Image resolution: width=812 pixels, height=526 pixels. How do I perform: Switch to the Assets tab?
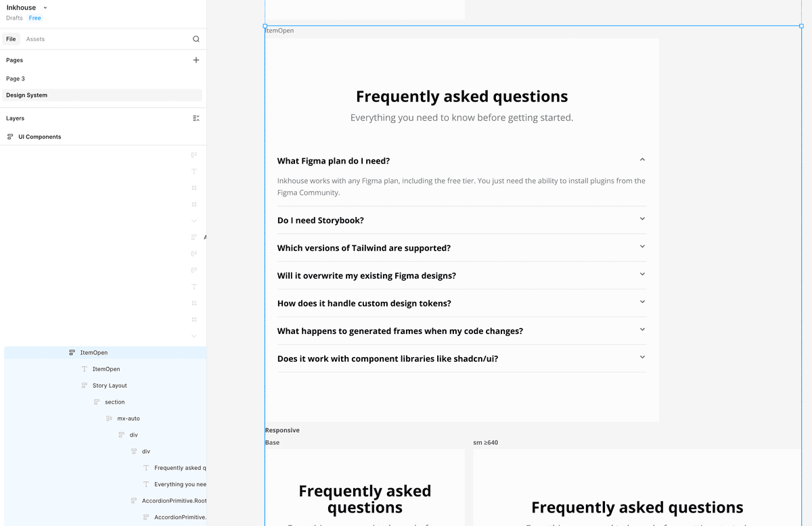coord(35,39)
